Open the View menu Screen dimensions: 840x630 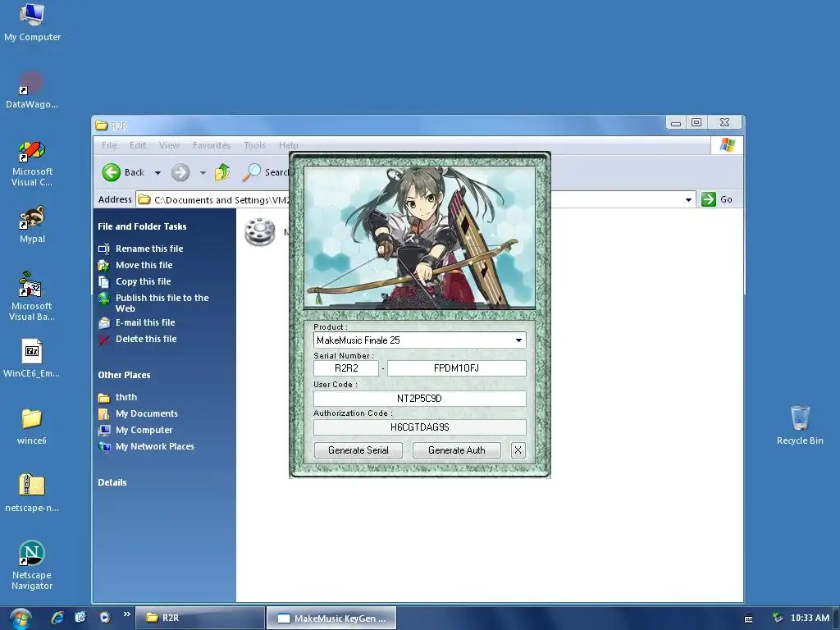[x=169, y=145]
